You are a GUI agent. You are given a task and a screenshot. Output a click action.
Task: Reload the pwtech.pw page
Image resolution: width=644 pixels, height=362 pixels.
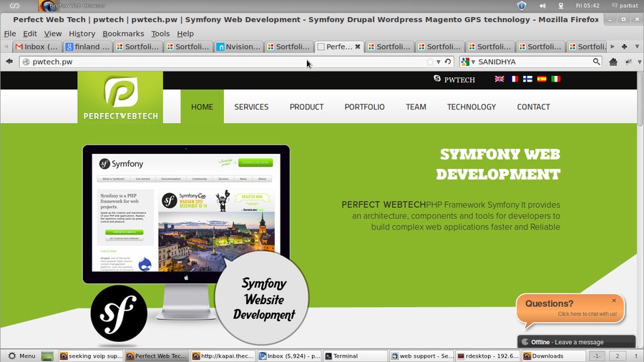[448, 62]
